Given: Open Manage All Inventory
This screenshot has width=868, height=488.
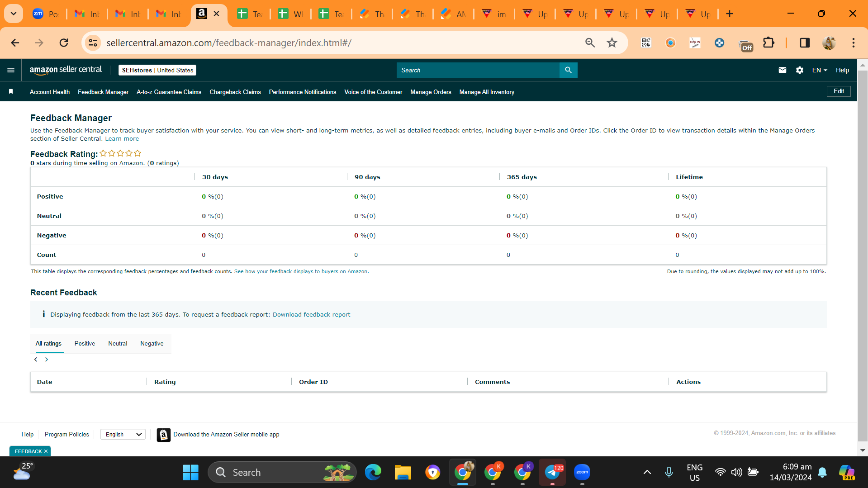Looking at the screenshot, I should [487, 92].
